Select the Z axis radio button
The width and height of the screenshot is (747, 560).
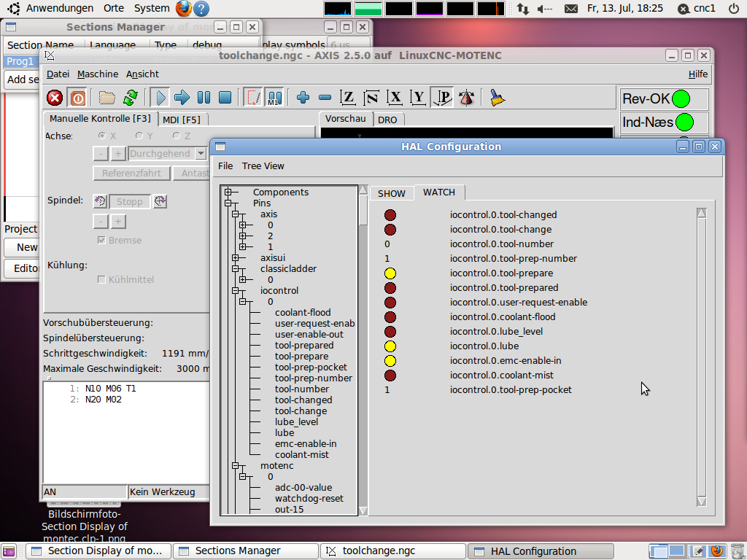(177, 136)
